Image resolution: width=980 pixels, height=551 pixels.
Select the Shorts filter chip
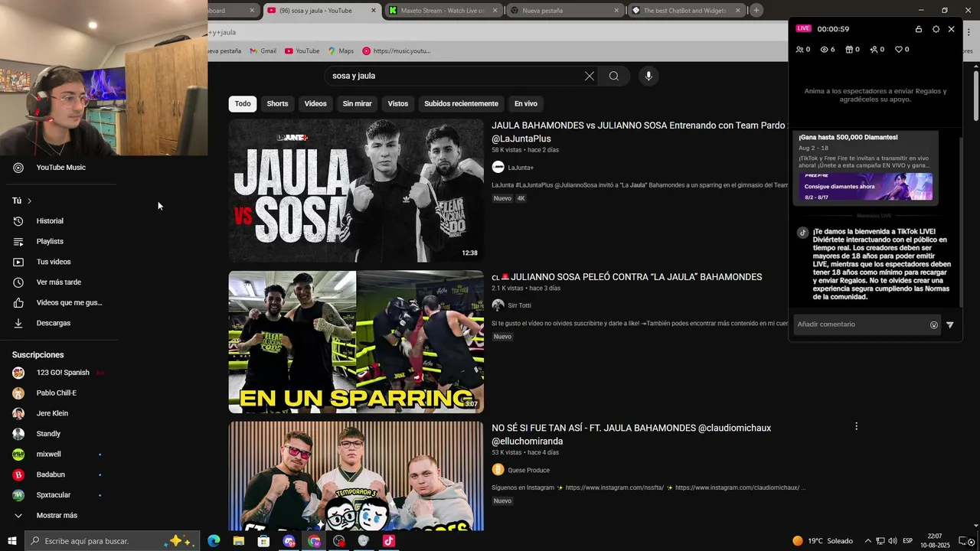click(277, 103)
